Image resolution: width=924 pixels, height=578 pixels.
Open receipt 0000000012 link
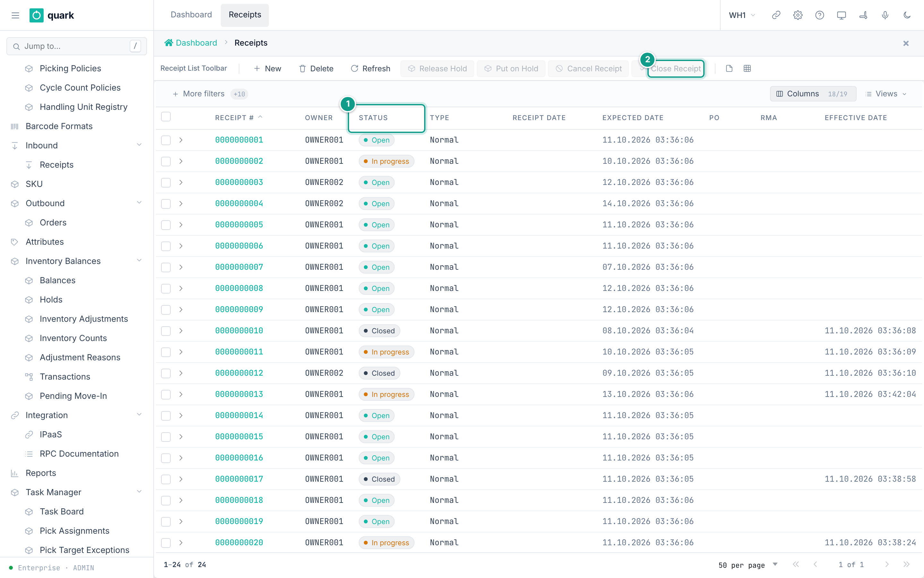[x=239, y=373]
